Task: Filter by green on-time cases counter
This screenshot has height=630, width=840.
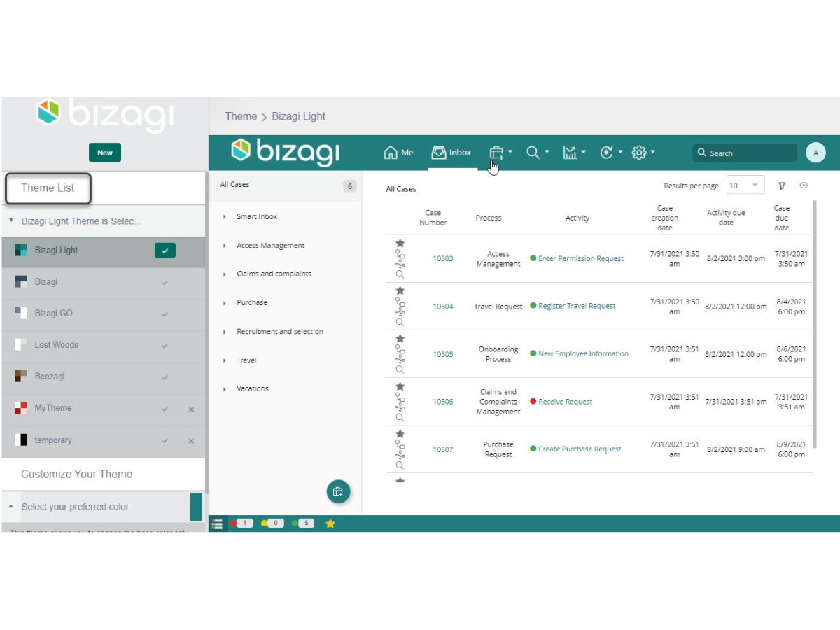Action: tap(303, 523)
